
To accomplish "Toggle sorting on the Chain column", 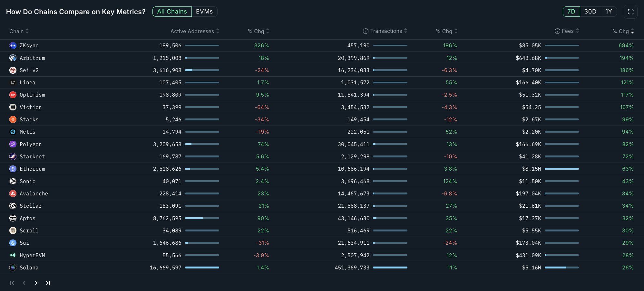I will 27,31.
